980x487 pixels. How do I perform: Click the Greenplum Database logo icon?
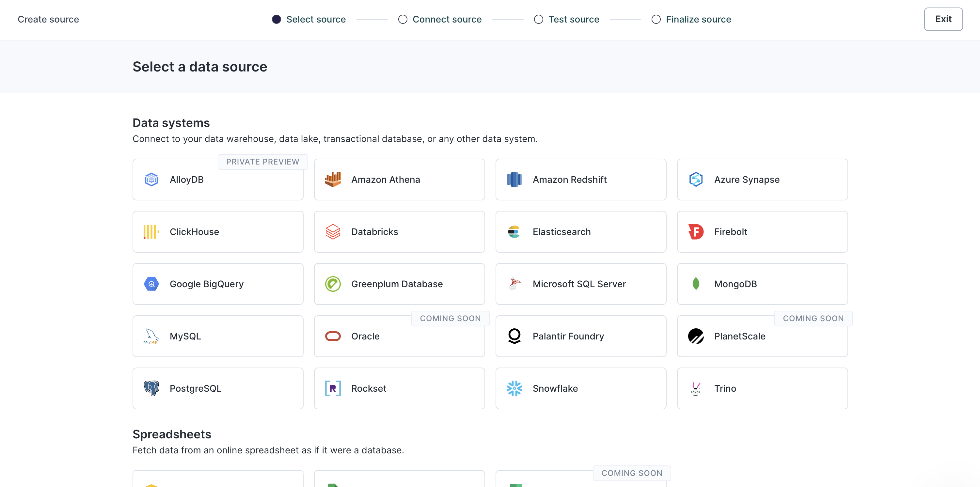pos(333,284)
